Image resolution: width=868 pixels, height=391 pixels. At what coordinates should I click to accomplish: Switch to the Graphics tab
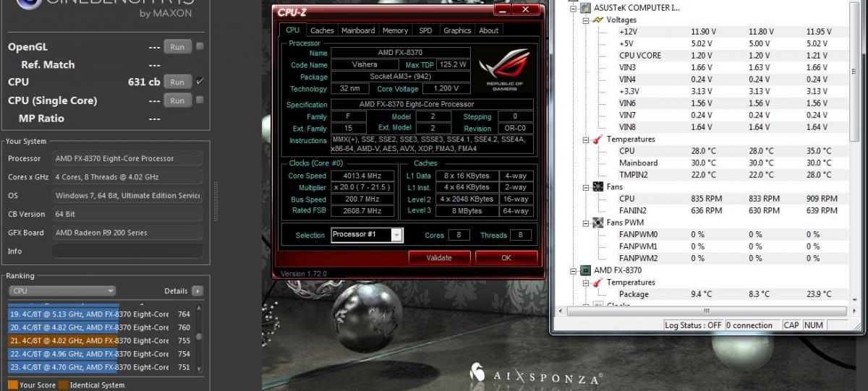(457, 30)
